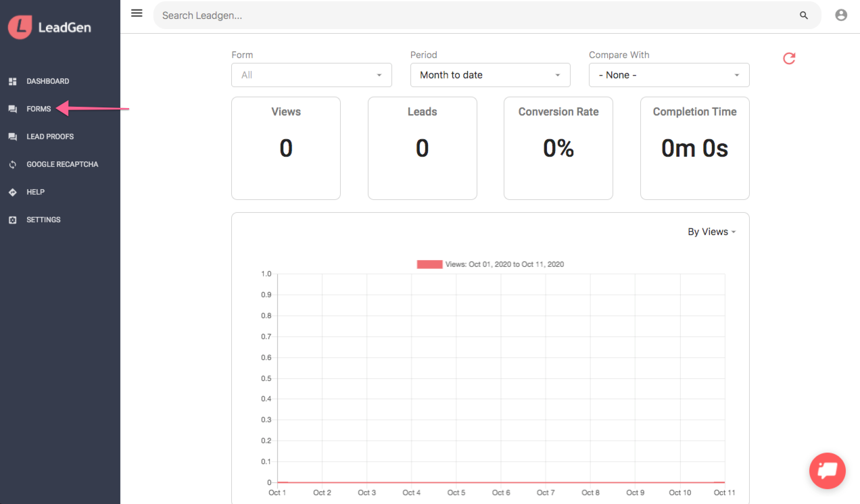Click the Conversion Rate stat card
This screenshot has width=860, height=504.
[x=558, y=148]
